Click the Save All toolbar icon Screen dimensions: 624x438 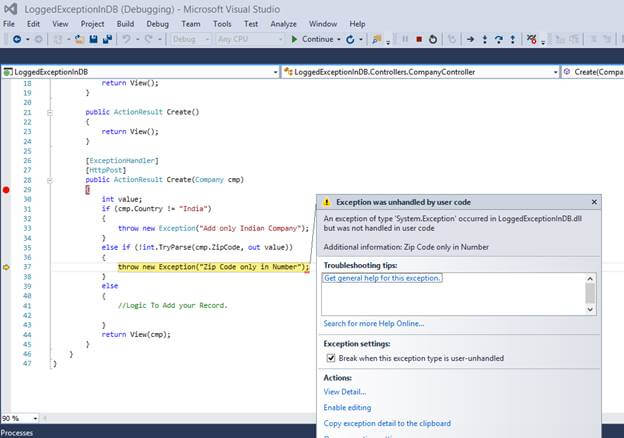tap(106, 40)
